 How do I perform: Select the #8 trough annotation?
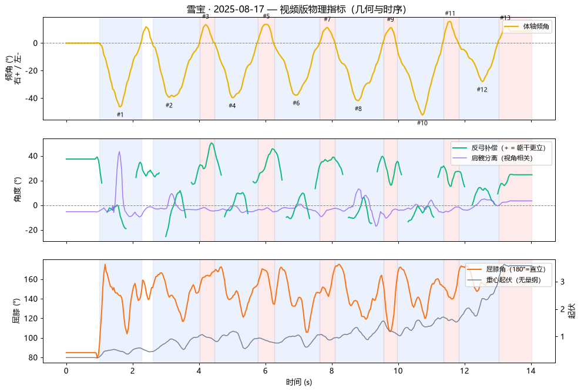(x=358, y=109)
